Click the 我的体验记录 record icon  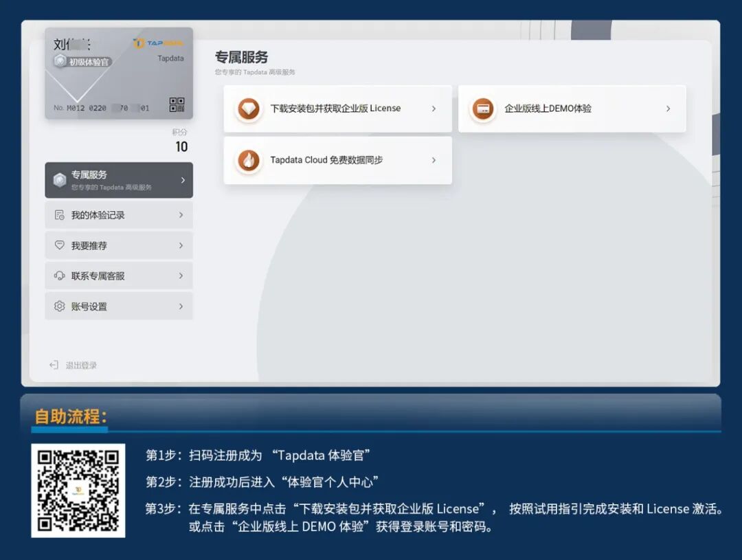tap(60, 214)
